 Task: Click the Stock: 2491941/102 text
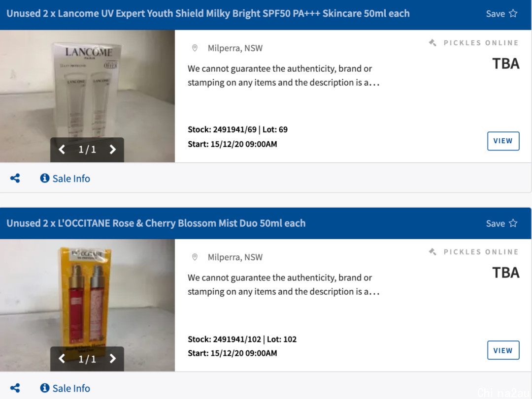point(225,339)
